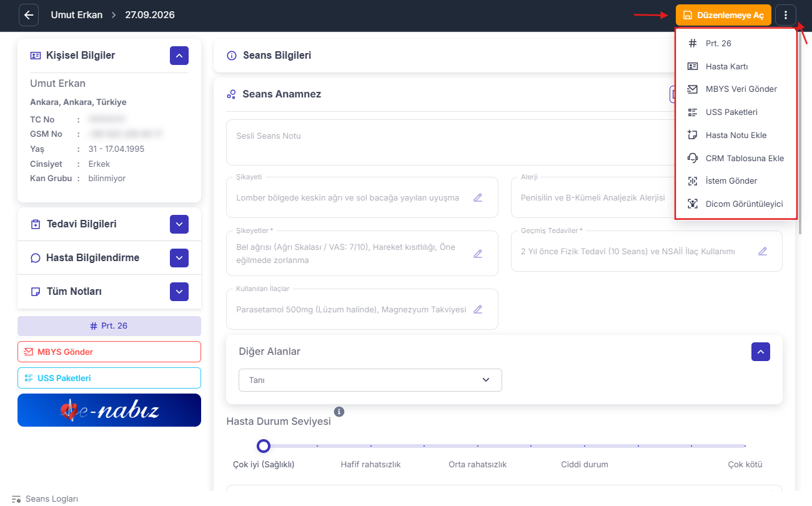The image size is (812, 506).
Task: Select CRM Tablosuna Ekle menu entry
Action: 736,158
